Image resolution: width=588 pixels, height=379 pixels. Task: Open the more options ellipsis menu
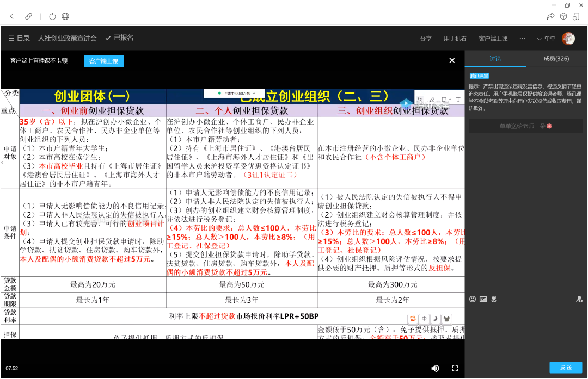click(522, 39)
